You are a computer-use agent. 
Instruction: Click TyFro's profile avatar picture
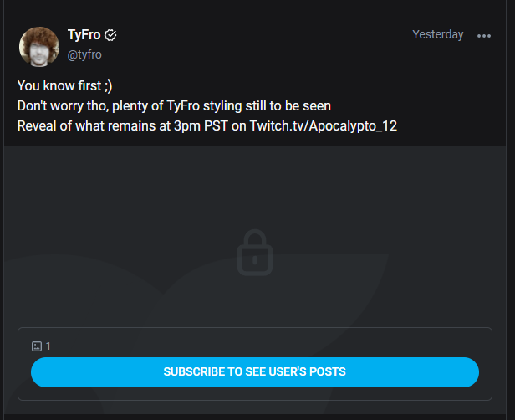click(x=39, y=47)
